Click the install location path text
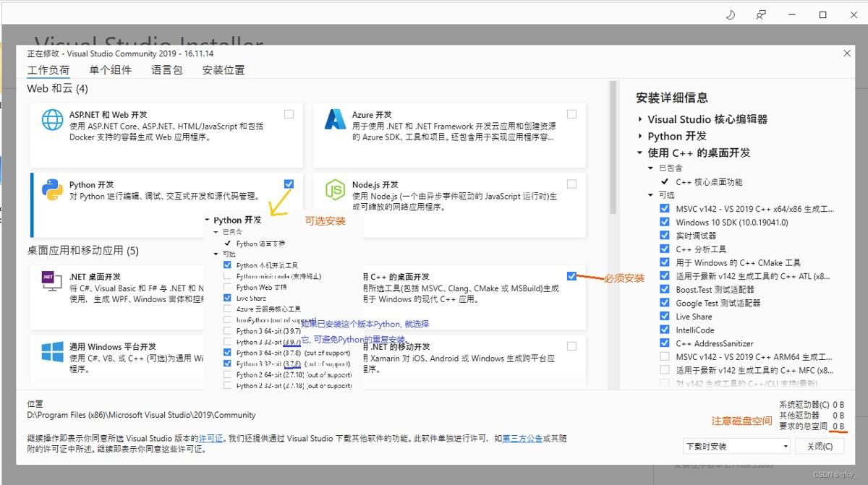 click(x=142, y=415)
